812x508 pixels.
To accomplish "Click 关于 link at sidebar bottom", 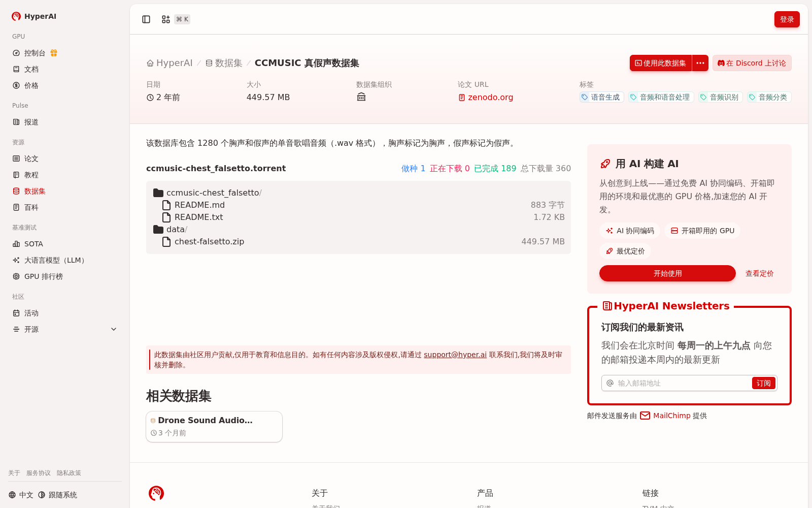I will click(x=14, y=473).
